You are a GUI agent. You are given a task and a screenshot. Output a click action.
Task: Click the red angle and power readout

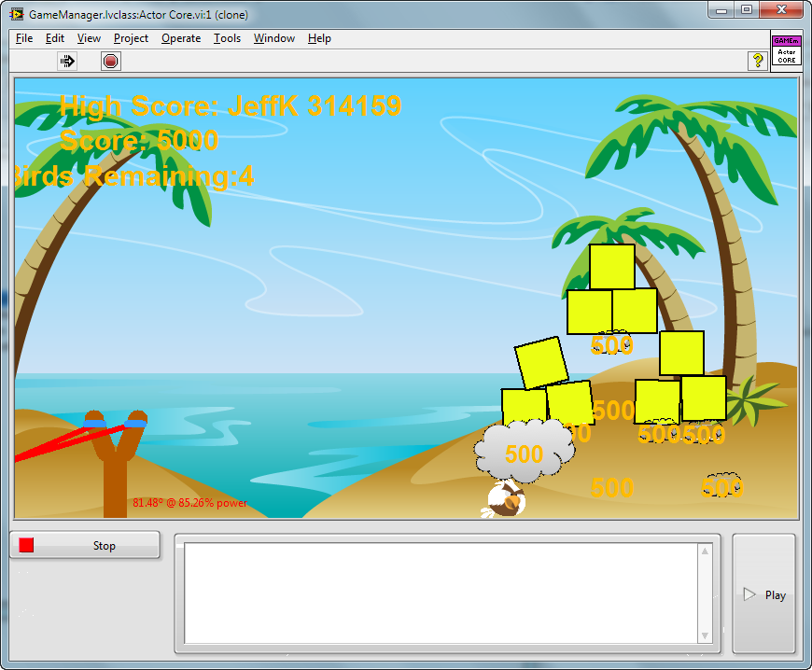190,503
